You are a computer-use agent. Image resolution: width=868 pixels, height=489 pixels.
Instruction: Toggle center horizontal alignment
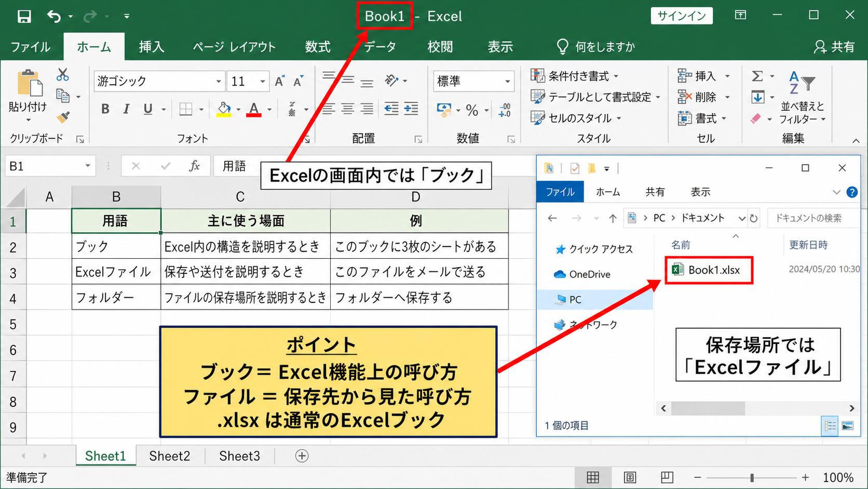tap(348, 109)
